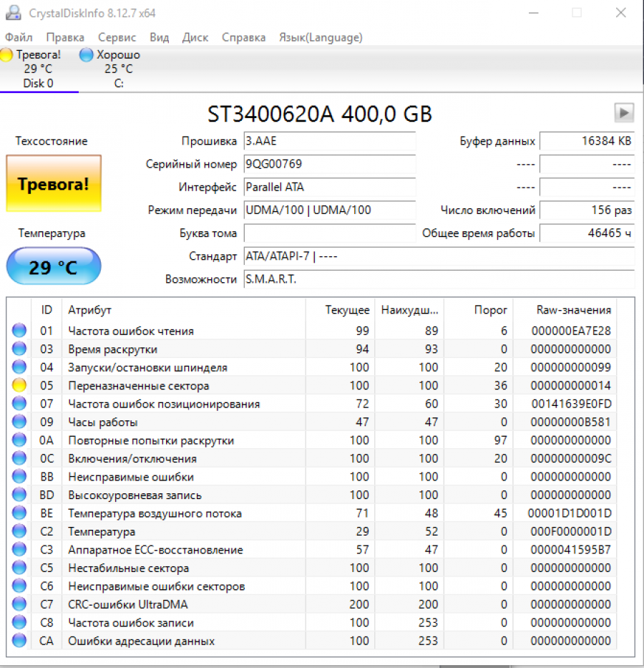Click the blue icon for attribute 01
This screenshot has width=644, height=668.
(x=19, y=331)
